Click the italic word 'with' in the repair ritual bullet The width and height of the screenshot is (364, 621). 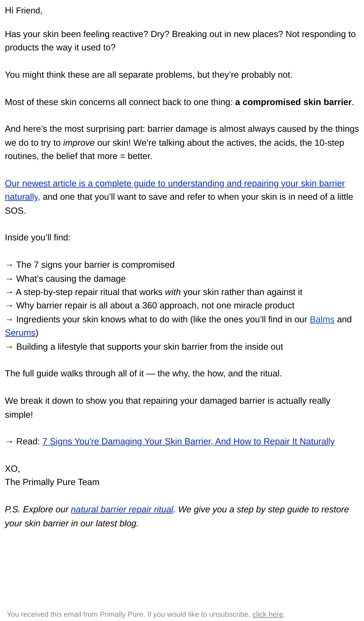(x=173, y=292)
